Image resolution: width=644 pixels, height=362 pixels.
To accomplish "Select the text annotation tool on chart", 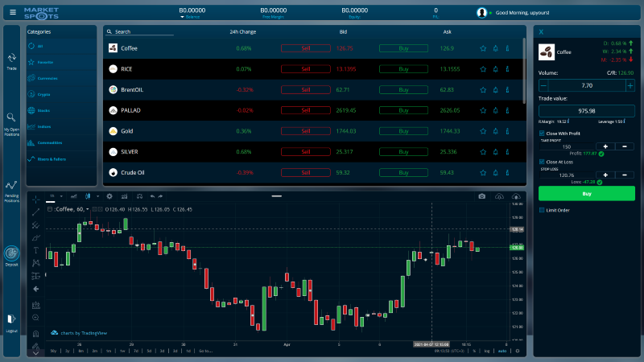I will 36,250.
